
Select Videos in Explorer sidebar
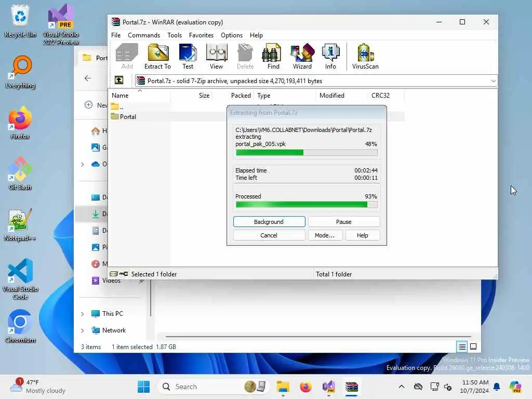[111, 281]
